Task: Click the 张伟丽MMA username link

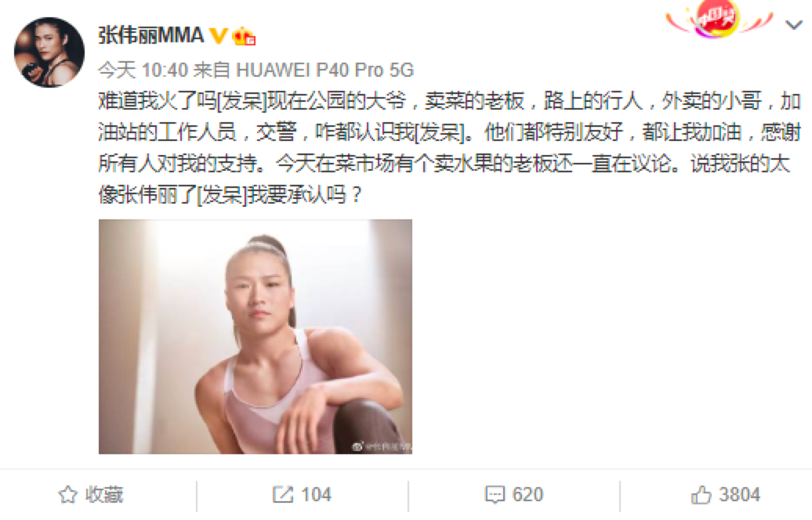Action: [x=150, y=35]
